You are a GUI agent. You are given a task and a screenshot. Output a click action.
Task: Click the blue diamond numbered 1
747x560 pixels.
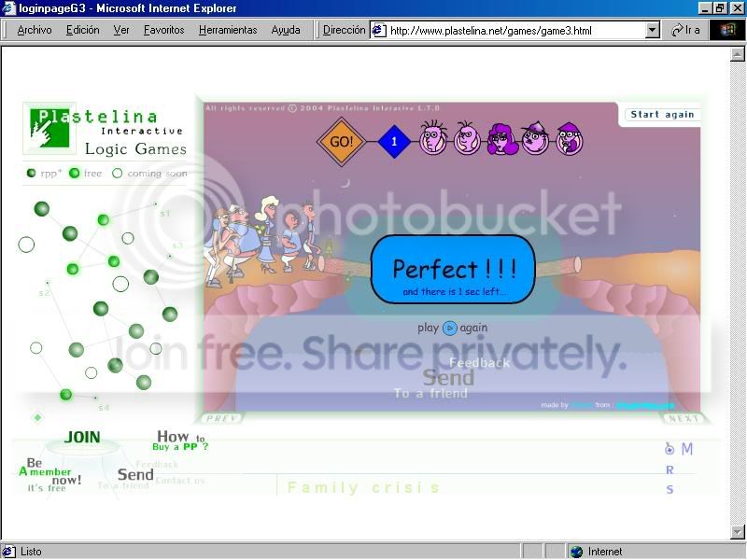coord(394,142)
